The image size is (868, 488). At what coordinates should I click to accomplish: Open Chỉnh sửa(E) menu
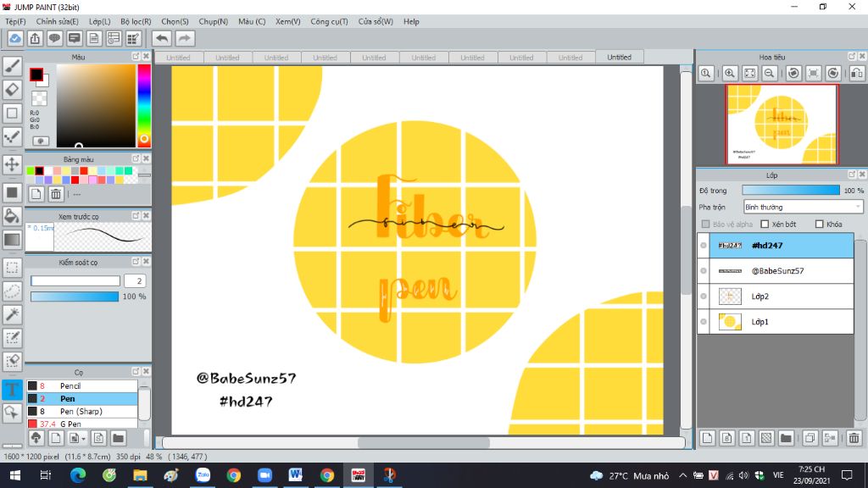(58, 21)
